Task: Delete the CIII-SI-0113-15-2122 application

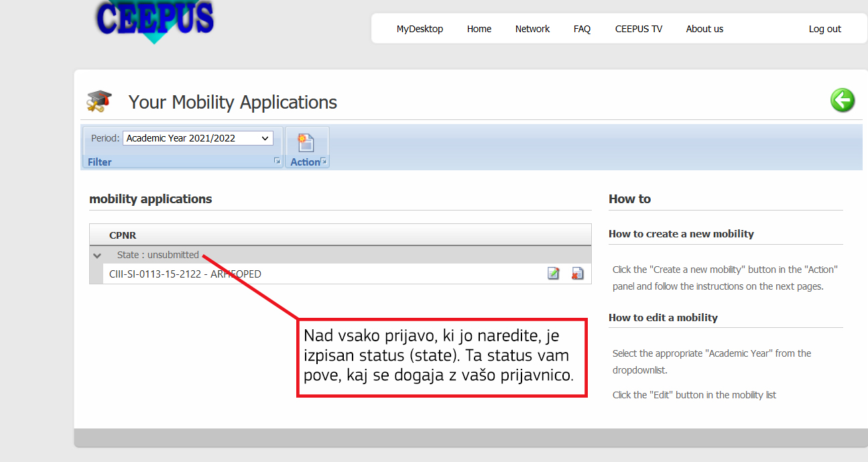Action: tap(577, 274)
